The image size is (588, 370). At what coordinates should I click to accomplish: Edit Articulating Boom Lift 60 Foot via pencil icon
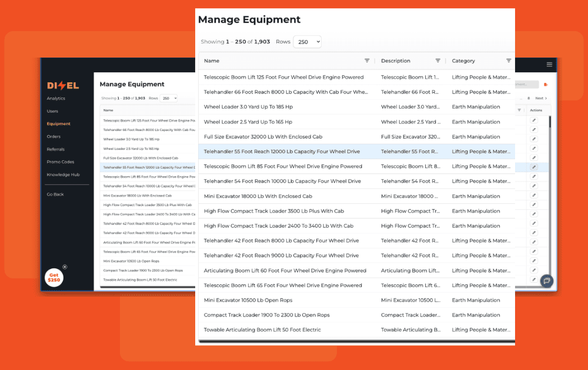click(534, 242)
